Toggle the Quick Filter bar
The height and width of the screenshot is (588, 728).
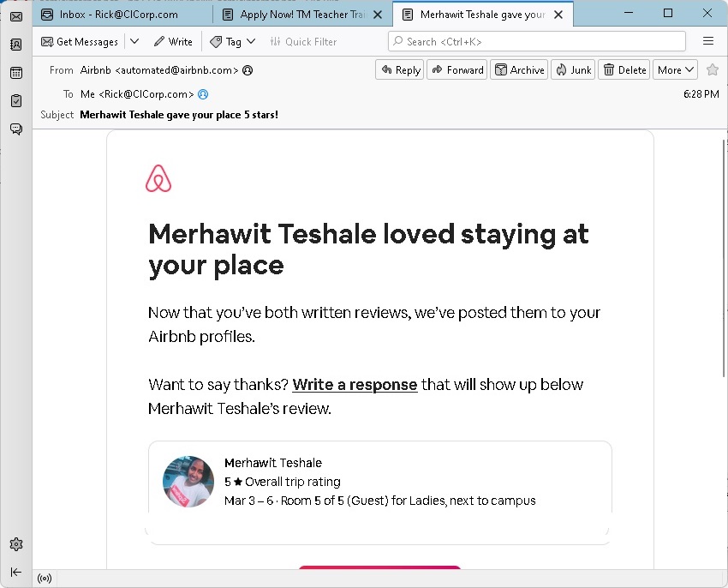pyautogui.click(x=303, y=42)
